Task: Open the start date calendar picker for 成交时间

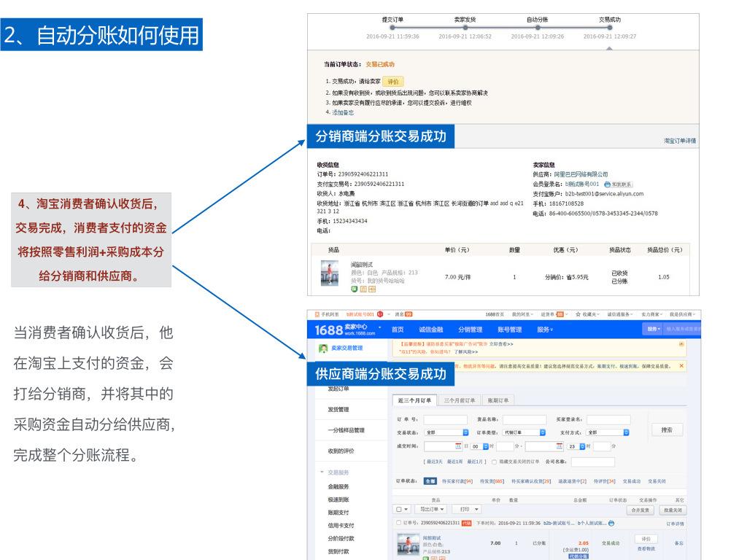Action: 456,446
